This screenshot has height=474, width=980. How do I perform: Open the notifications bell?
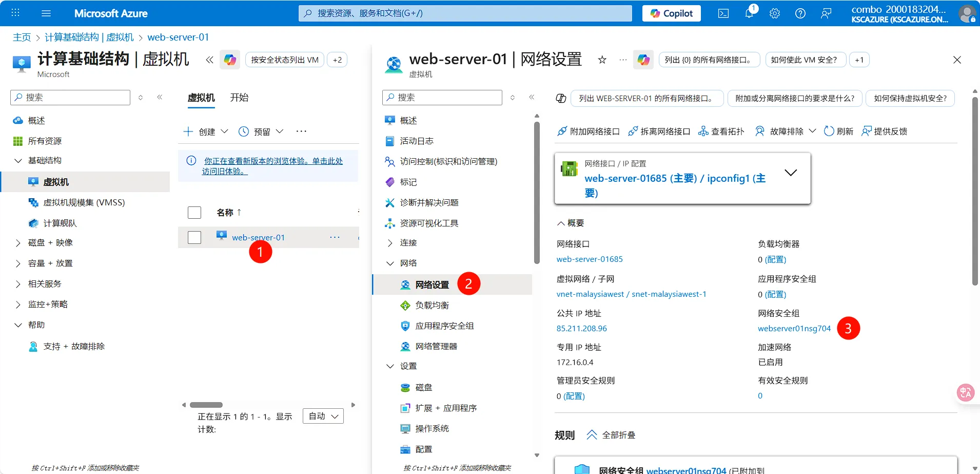(749, 13)
